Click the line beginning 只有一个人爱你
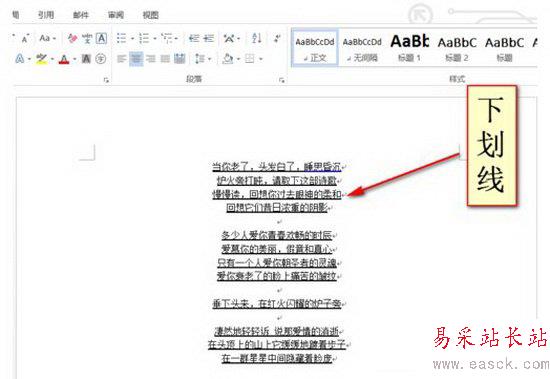 277,263
